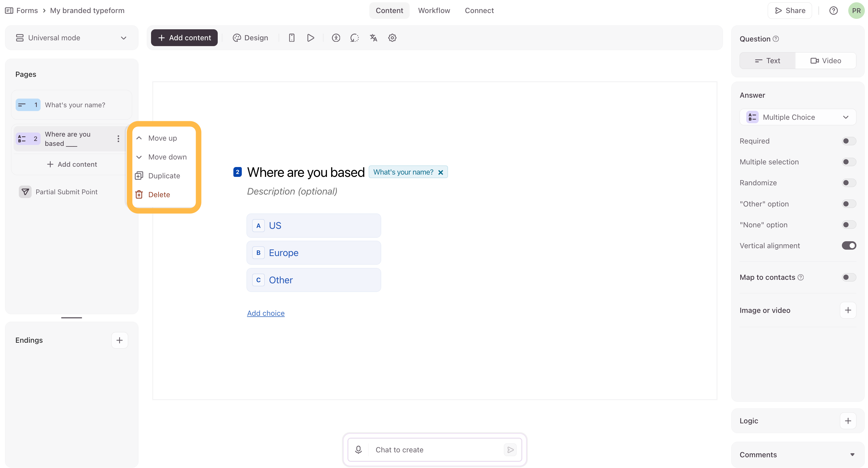Switch to the Workflow tab
The image size is (868, 468).
pyautogui.click(x=434, y=10)
